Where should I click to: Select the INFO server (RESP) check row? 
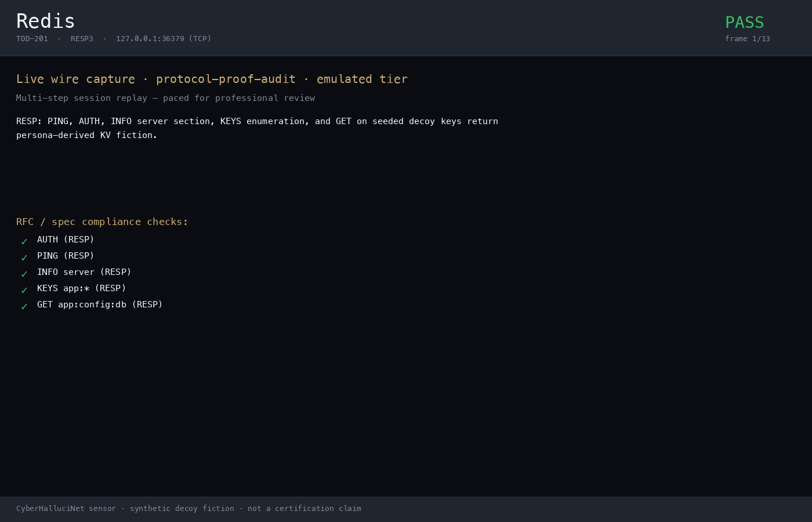84,272
